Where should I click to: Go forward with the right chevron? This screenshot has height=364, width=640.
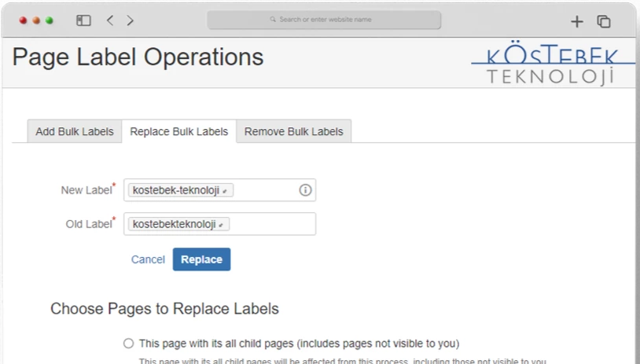pos(130,20)
